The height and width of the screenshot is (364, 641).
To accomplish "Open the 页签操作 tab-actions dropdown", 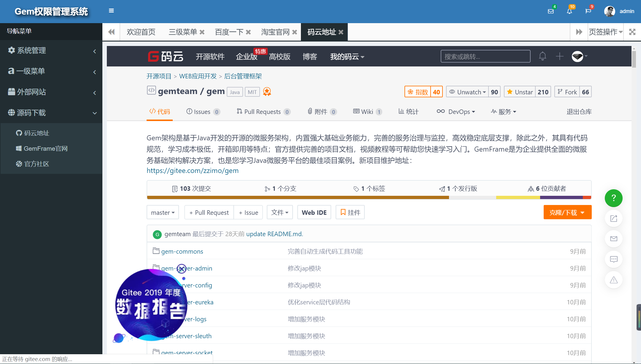I will tap(605, 32).
